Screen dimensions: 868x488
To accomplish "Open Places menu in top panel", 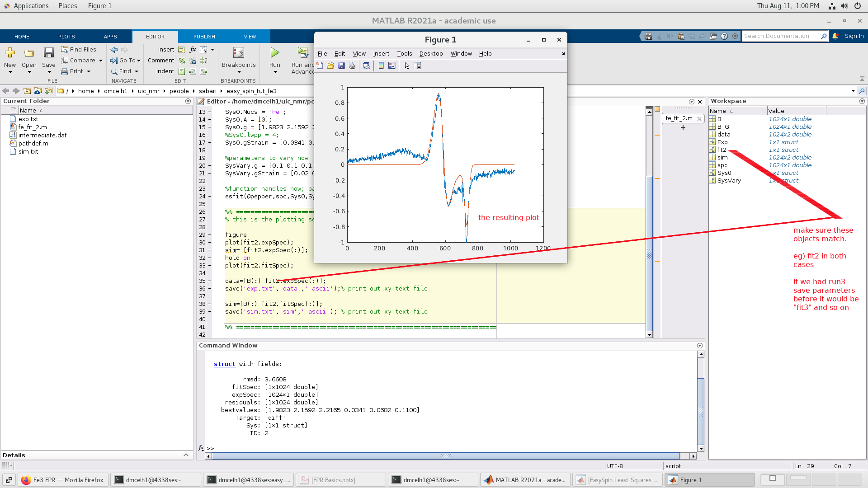I will pyautogui.click(x=67, y=6).
